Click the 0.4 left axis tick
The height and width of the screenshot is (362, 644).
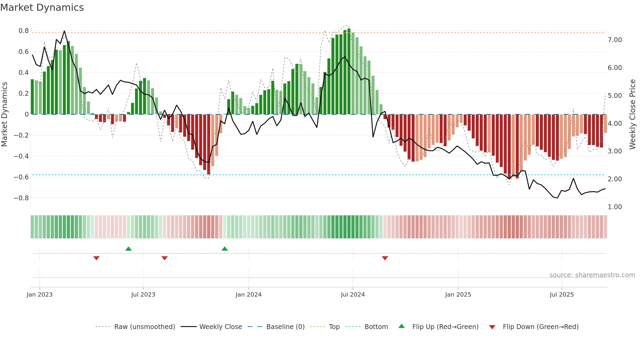pos(24,73)
